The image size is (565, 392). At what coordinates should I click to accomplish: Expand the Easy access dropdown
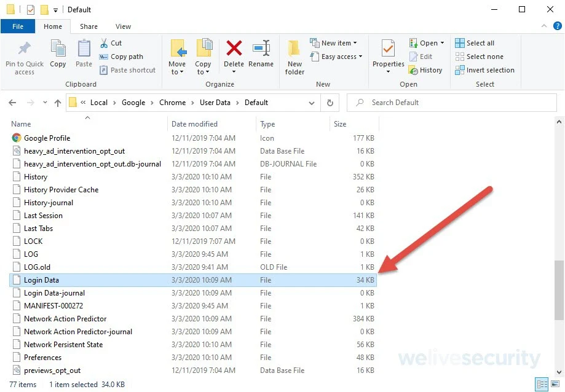pyautogui.click(x=336, y=57)
